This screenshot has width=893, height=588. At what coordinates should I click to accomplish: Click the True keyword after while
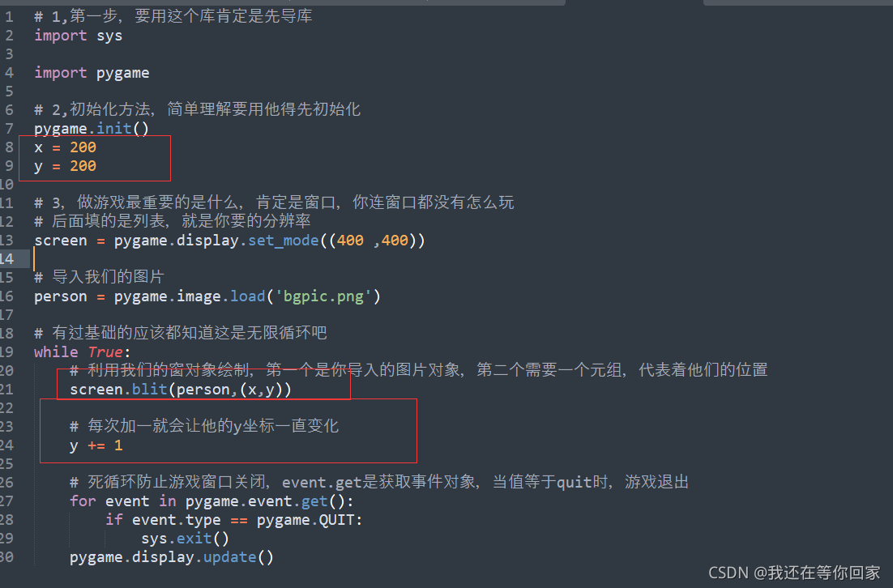pyautogui.click(x=105, y=352)
